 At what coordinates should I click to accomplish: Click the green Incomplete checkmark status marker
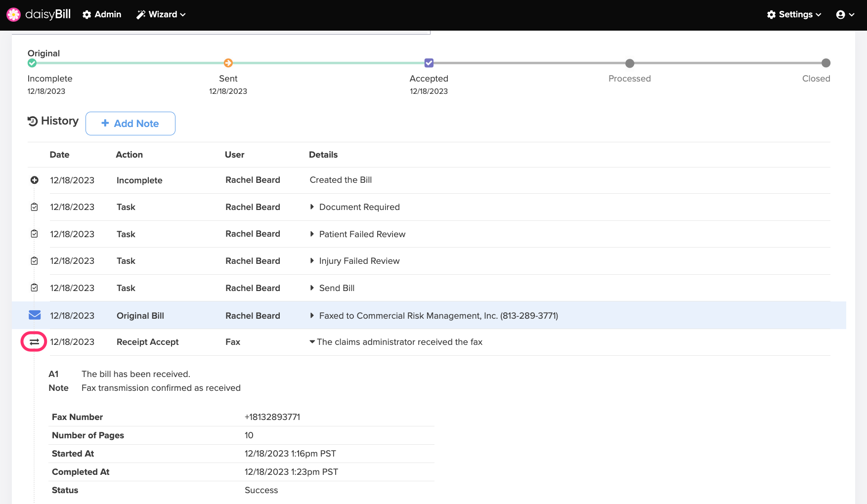click(32, 63)
